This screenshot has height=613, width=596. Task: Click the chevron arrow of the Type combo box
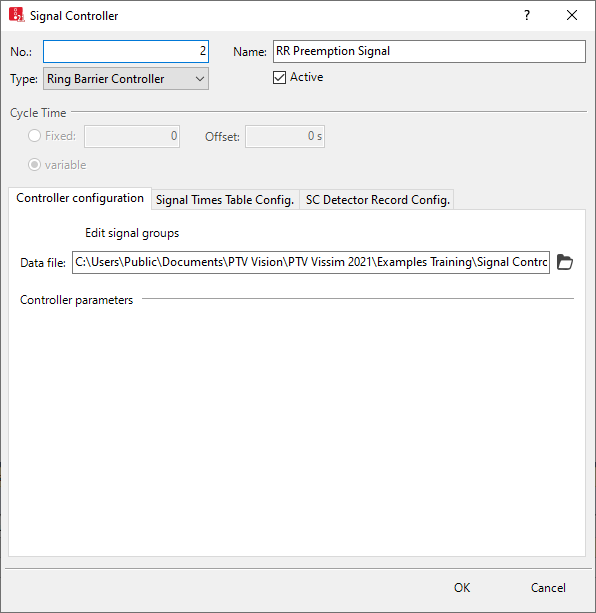point(200,79)
